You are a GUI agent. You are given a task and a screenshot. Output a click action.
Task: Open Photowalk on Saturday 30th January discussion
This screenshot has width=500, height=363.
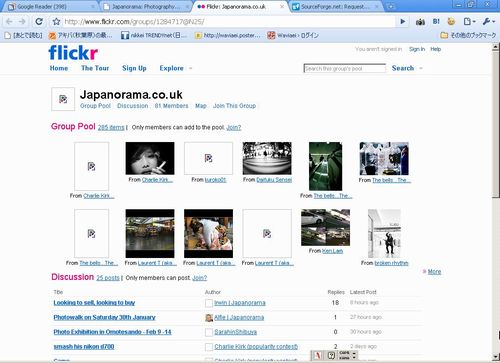[x=104, y=317]
